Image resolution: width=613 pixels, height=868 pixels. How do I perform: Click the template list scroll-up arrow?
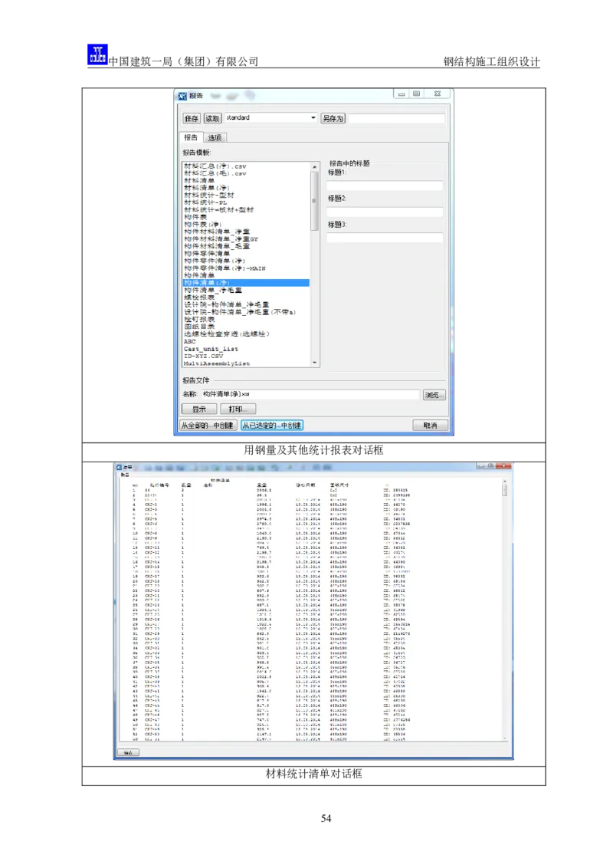click(314, 166)
